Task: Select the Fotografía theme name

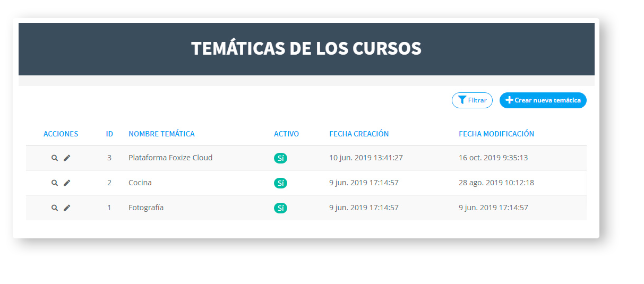Action: click(146, 208)
